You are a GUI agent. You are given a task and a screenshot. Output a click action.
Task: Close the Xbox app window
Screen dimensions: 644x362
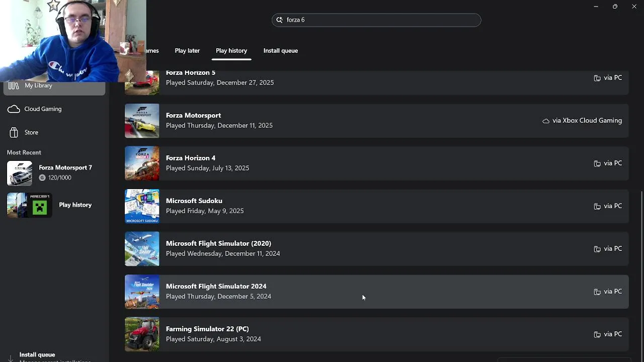click(x=634, y=7)
